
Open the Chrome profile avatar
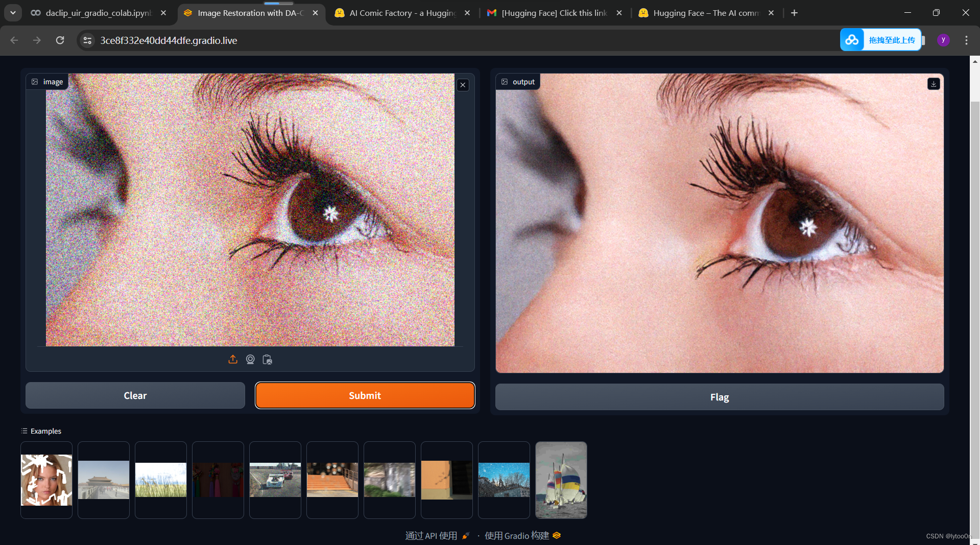[943, 40]
